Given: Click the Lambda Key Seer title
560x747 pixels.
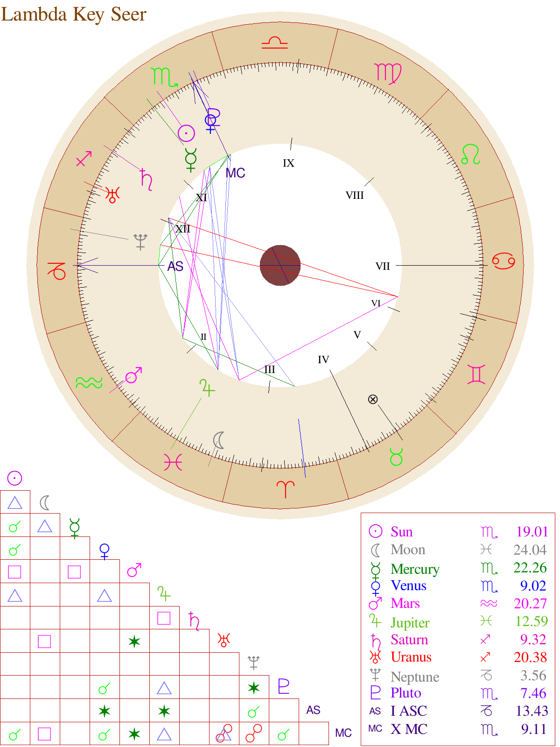Looking at the screenshot, I should pos(74,14).
